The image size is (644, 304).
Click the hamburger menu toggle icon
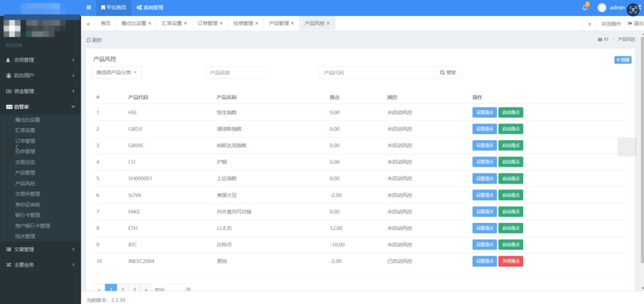coord(89,8)
